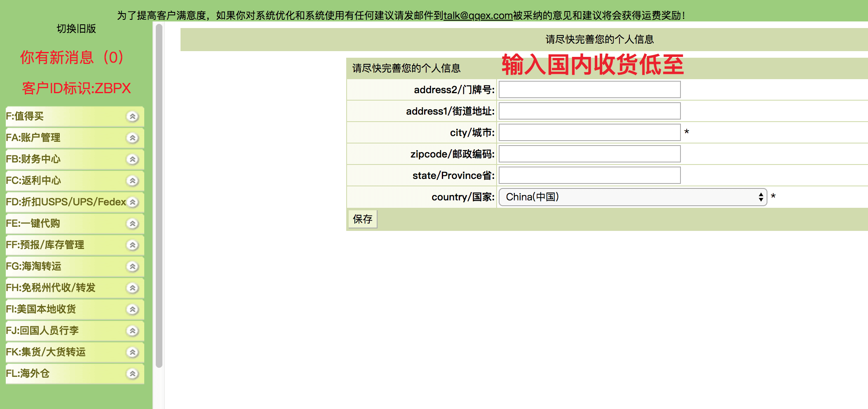868x409 pixels.
Task: Collapse the F:值得买 section chevron
Action: click(x=132, y=117)
